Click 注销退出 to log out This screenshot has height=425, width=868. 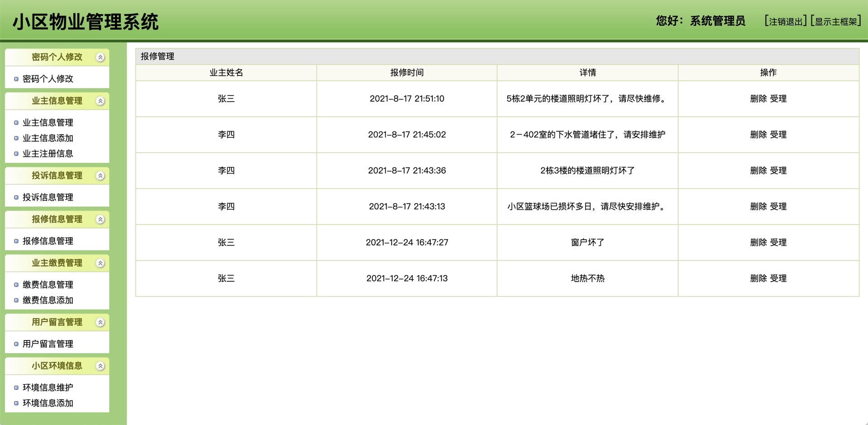point(785,21)
